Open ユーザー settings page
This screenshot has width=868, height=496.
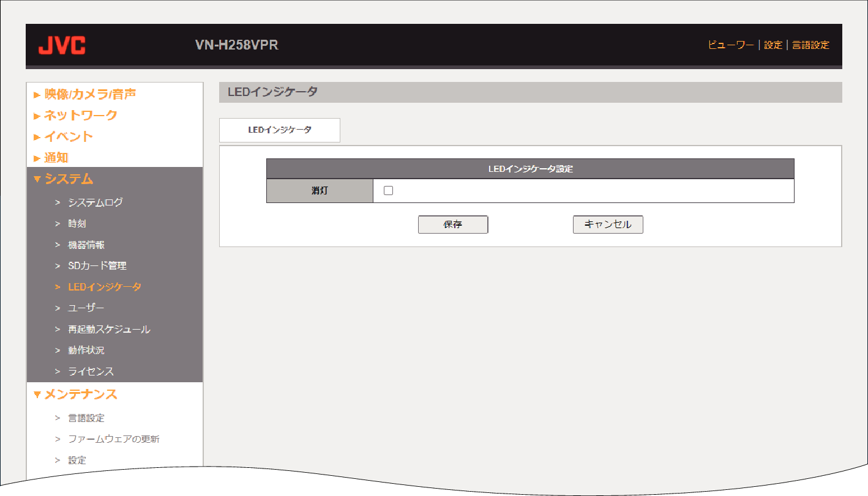click(x=86, y=308)
